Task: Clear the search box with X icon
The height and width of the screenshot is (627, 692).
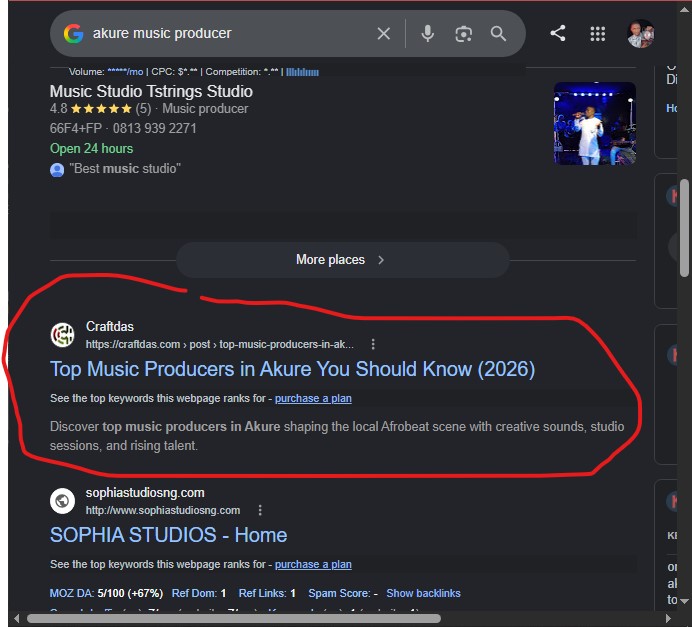Action: [384, 34]
